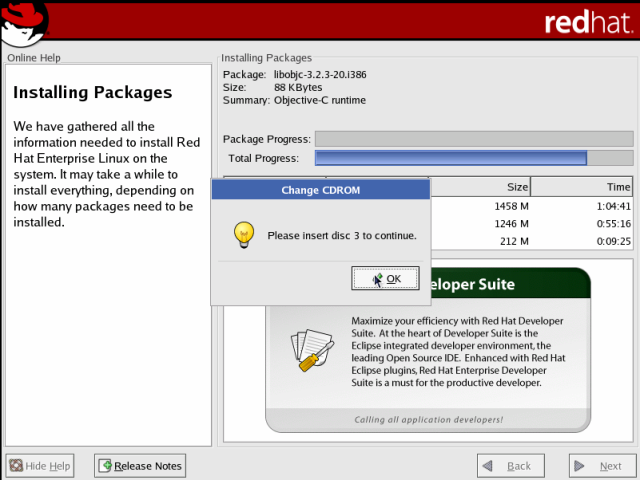640x480 pixels.
Task: Click the 'Total Progress:' label
Action: (263, 158)
